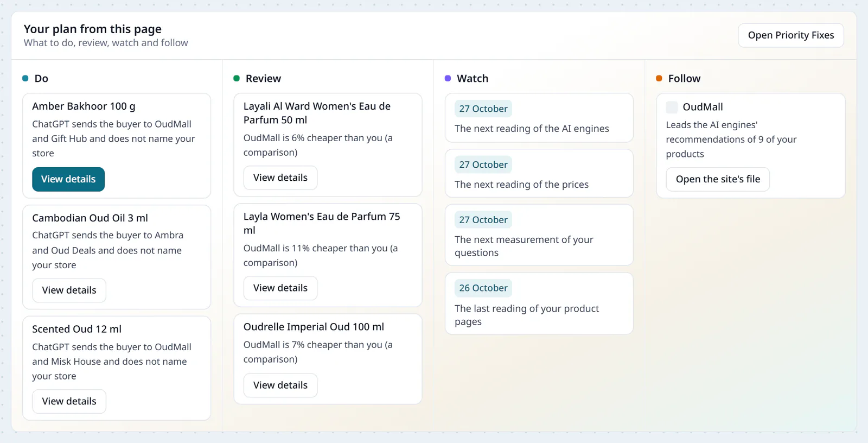Image resolution: width=868 pixels, height=443 pixels.
Task: View details for Scented Oud 12 ml
Action: (69, 402)
